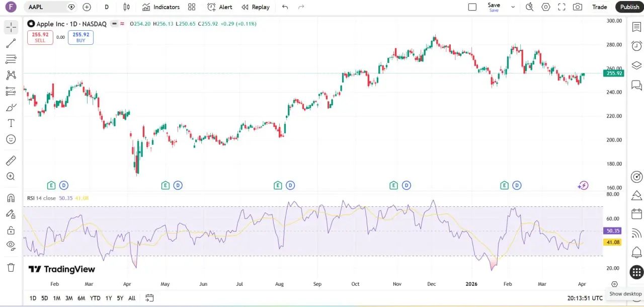Image resolution: width=644 pixels, height=307 pixels.
Task: Select the 5D range tab
Action: point(44,298)
